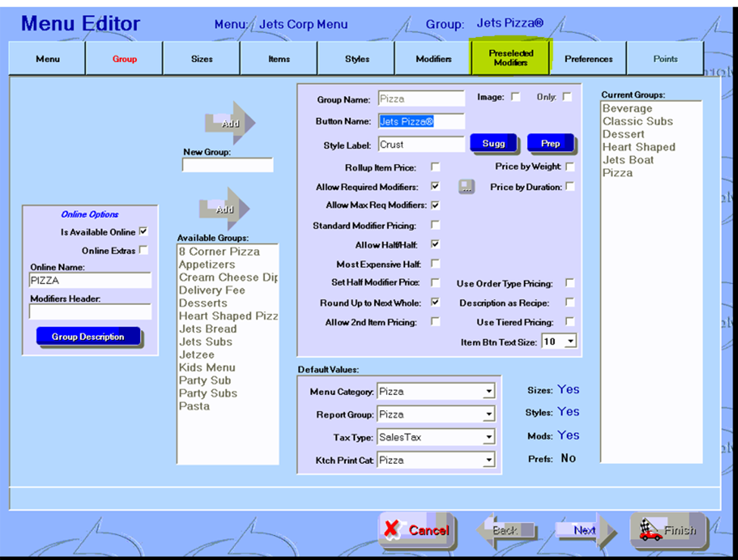Click the red X Cancel button
The height and width of the screenshot is (560, 738).
[417, 530]
